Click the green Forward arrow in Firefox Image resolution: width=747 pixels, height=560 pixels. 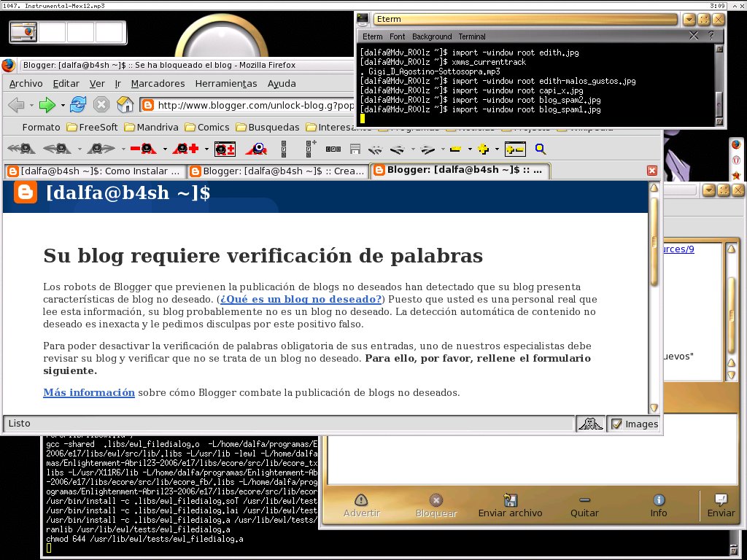pos(47,105)
